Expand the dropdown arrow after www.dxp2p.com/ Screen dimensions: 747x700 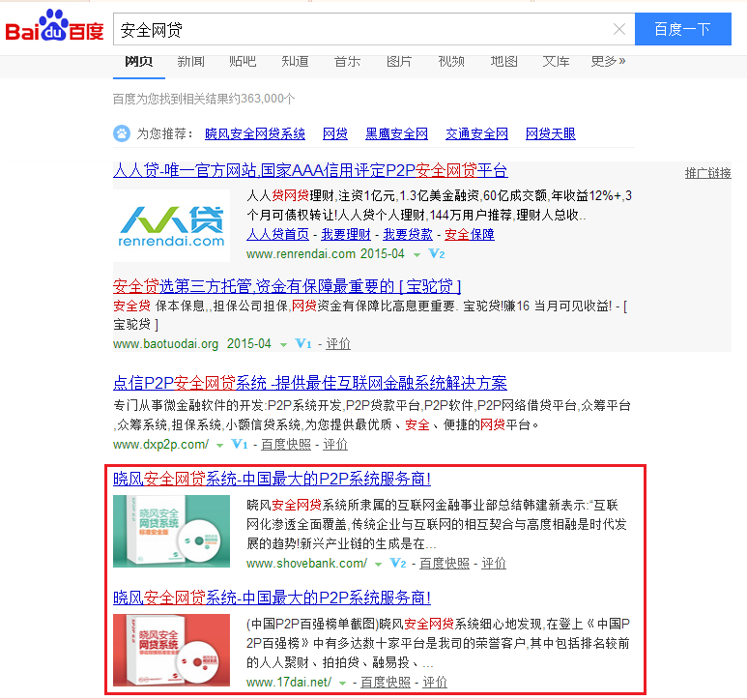pyautogui.click(x=219, y=446)
